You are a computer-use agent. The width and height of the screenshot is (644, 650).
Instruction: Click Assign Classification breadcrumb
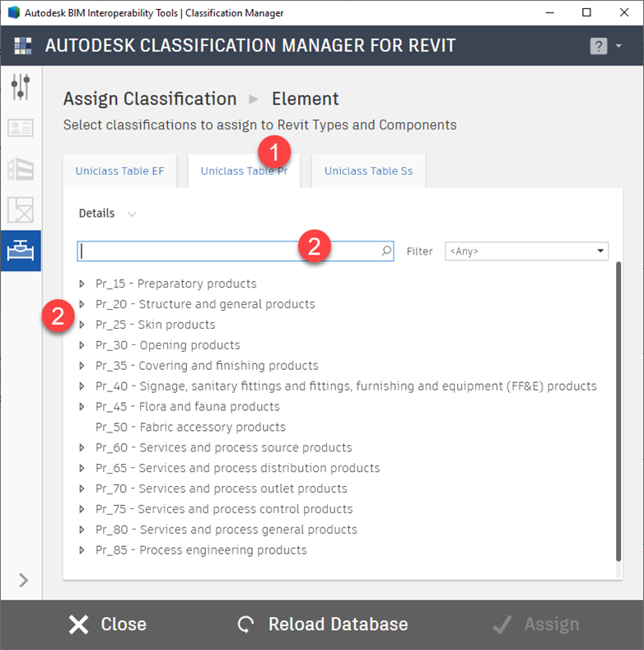click(x=150, y=99)
